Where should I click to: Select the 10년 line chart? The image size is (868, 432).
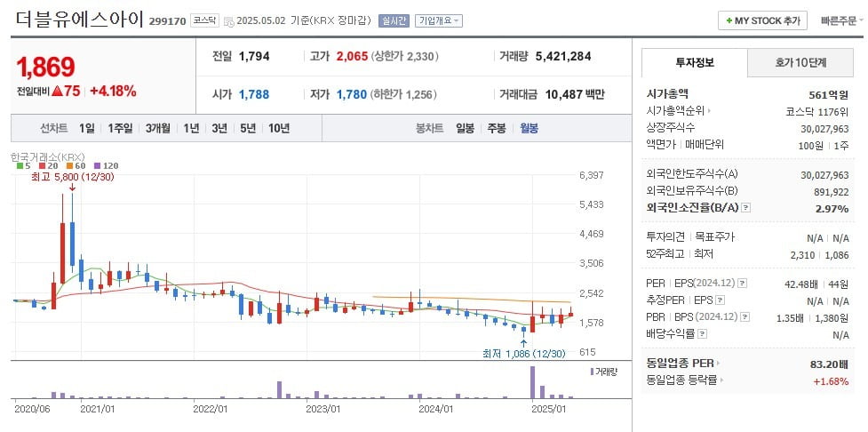click(x=279, y=129)
